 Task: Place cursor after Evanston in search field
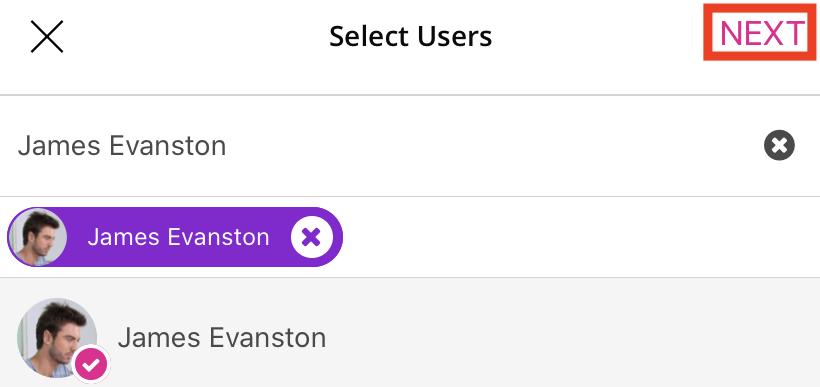(x=228, y=146)
